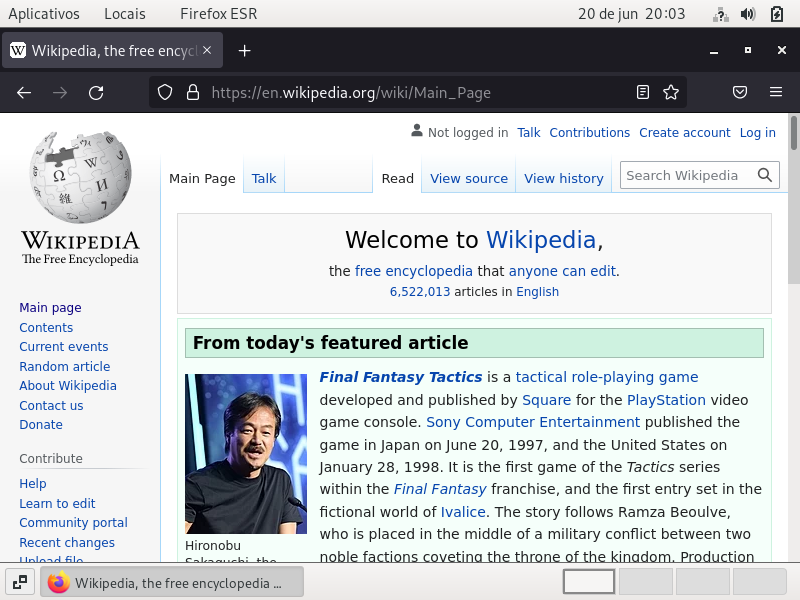Save page to Pocket icon
This screenshot has height=600, width=800.
pos(740,92)
